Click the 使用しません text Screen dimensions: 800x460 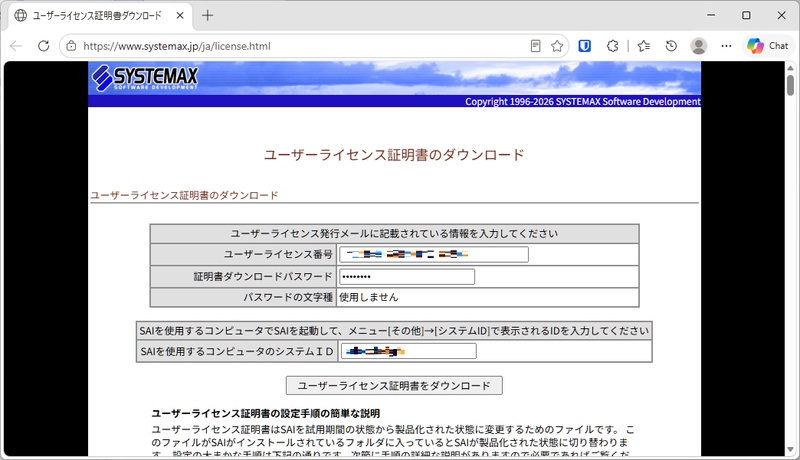369,297
